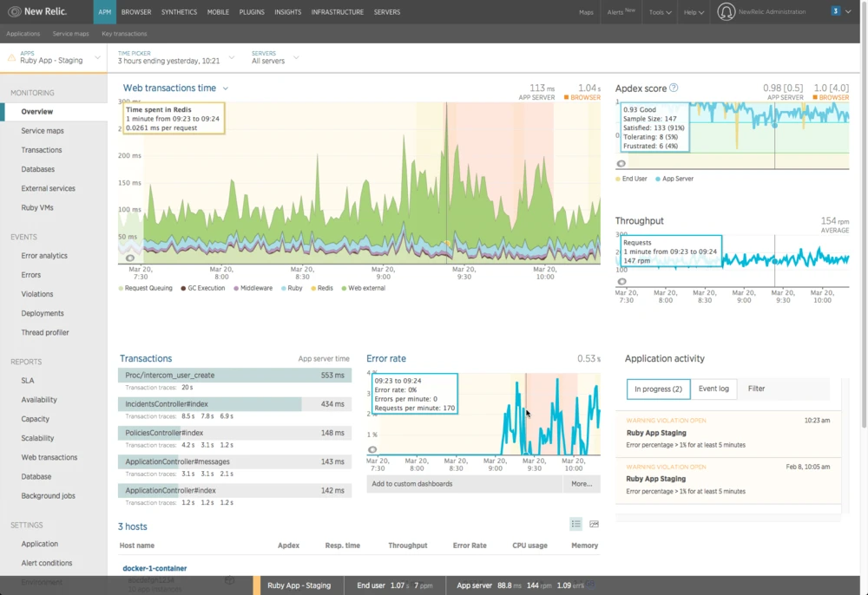Click the Web transactions chart eye icon
Viewport: 868px width, 595px height.
[x=130, y=258]
